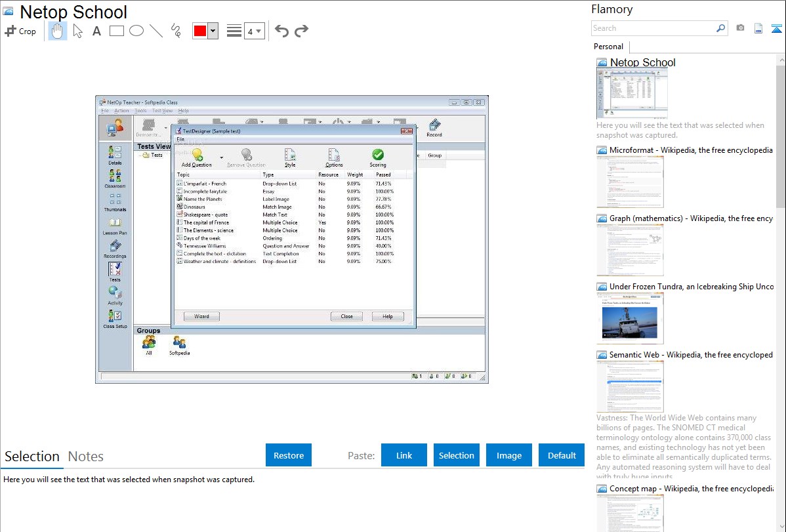The width and height of the screenshot is (786, 532).
Task: Switch to the Notes tab
Action: coord(86,457)
